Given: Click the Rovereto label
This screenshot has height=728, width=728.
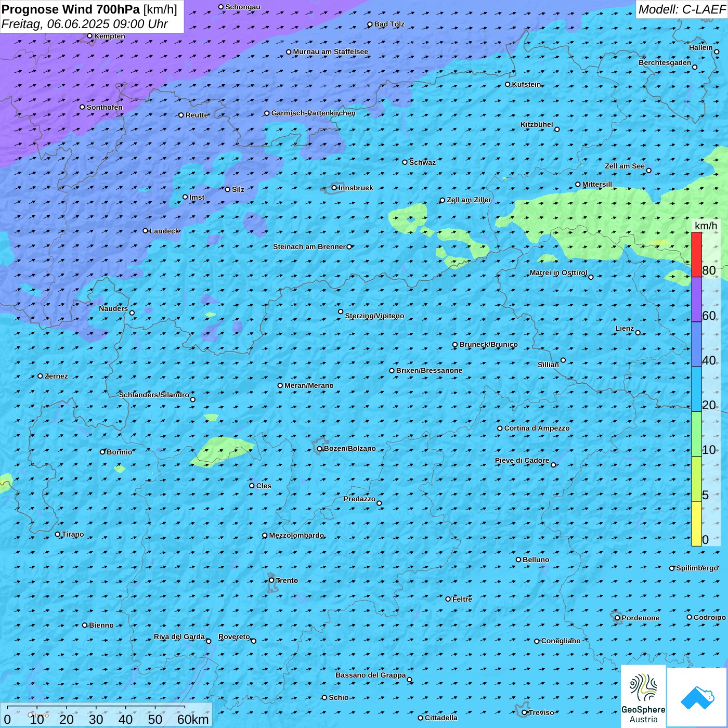Looking at the screenshot, I should coord(234,636).
